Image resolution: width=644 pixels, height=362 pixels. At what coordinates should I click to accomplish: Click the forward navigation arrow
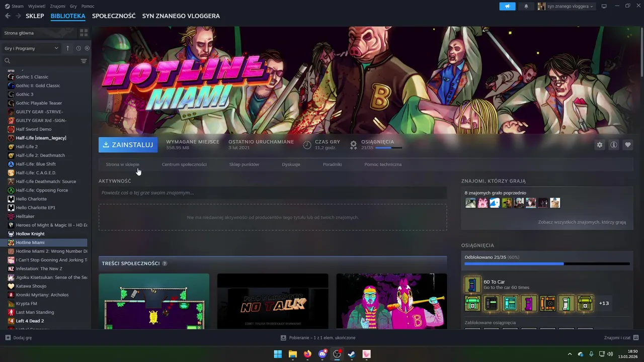18,16
